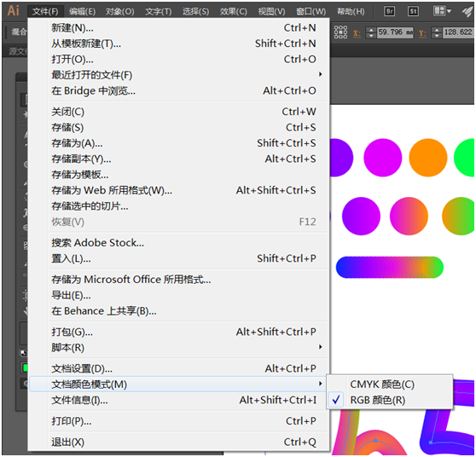Open the 窗口(W) menu
Viewport: 476px width, 457px height.
click(311, 12)
